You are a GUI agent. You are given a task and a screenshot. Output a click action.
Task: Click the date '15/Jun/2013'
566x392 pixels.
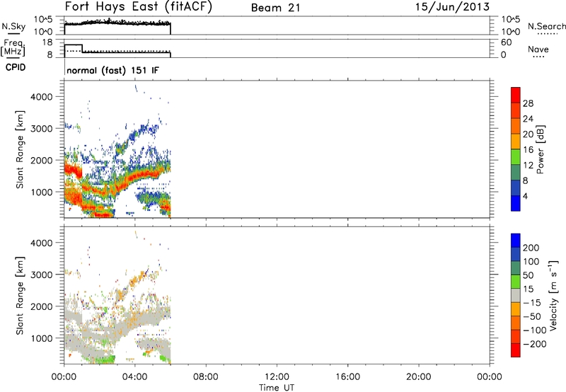click(x=452, y=7)
